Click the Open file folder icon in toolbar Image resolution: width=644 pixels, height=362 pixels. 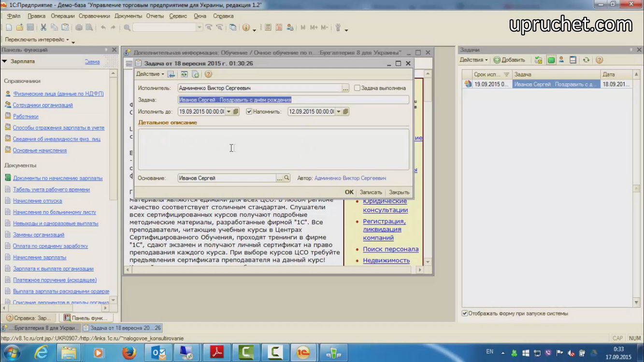(19, 28)
